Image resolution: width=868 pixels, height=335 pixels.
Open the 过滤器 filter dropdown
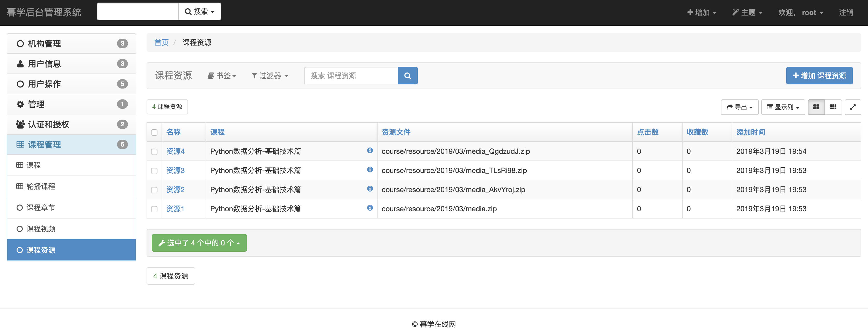(x=270, y=76)
